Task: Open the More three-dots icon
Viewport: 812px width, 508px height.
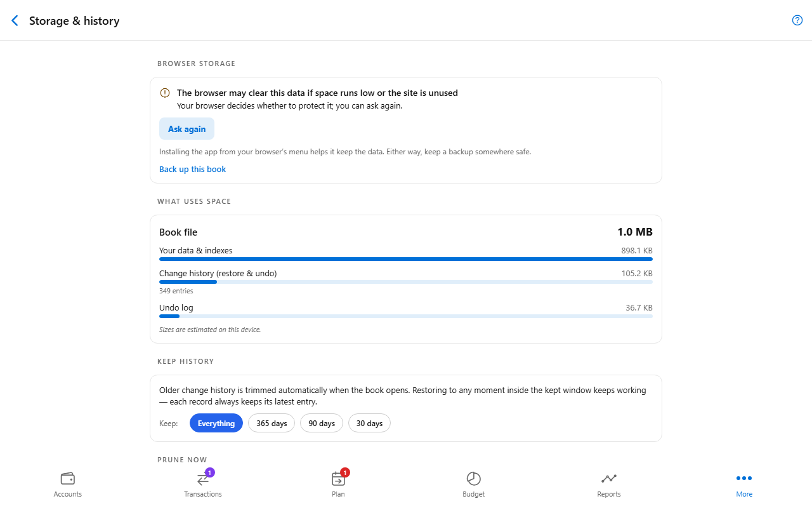Action: pyautogui.click(x=744, y=478)
